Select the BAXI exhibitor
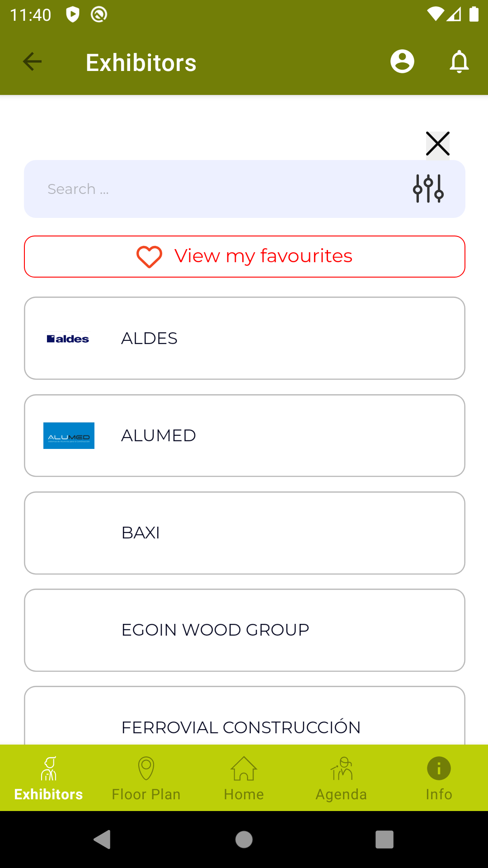 244,533
